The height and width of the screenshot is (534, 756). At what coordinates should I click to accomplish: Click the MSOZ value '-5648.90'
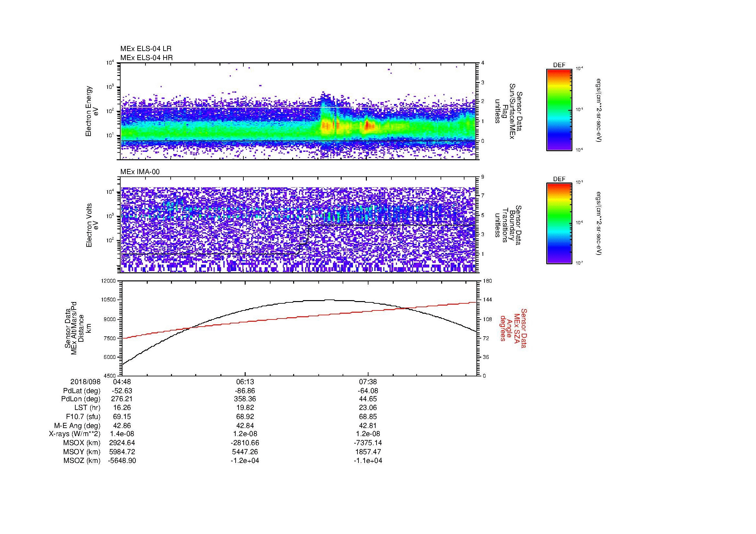pos(122,461)
